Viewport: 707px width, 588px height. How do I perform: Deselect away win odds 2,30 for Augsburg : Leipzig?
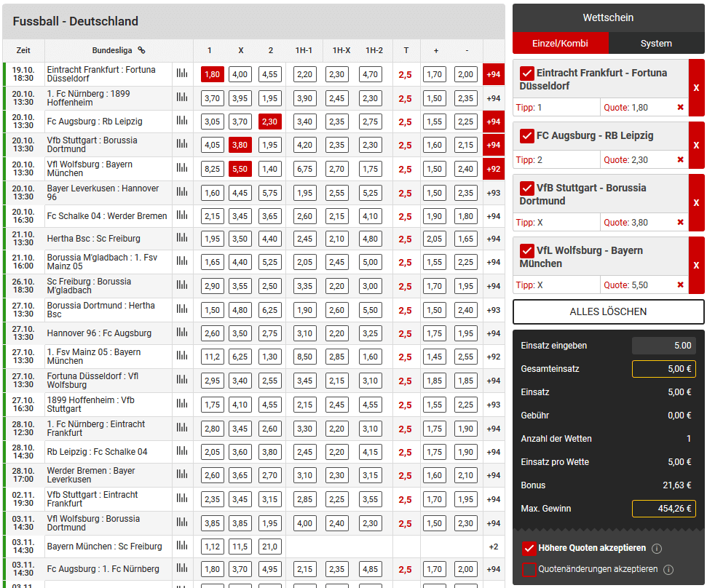point(269,122)
